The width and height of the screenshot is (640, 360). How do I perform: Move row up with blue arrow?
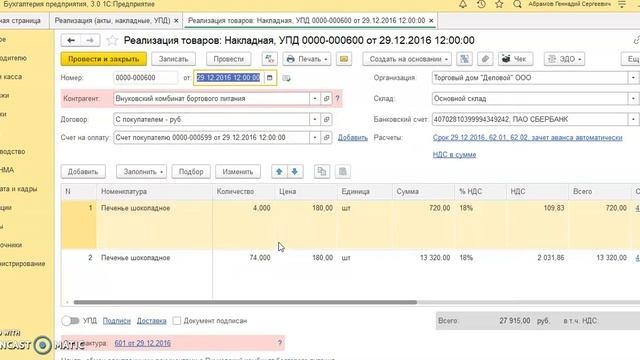[x=279, y=171]
